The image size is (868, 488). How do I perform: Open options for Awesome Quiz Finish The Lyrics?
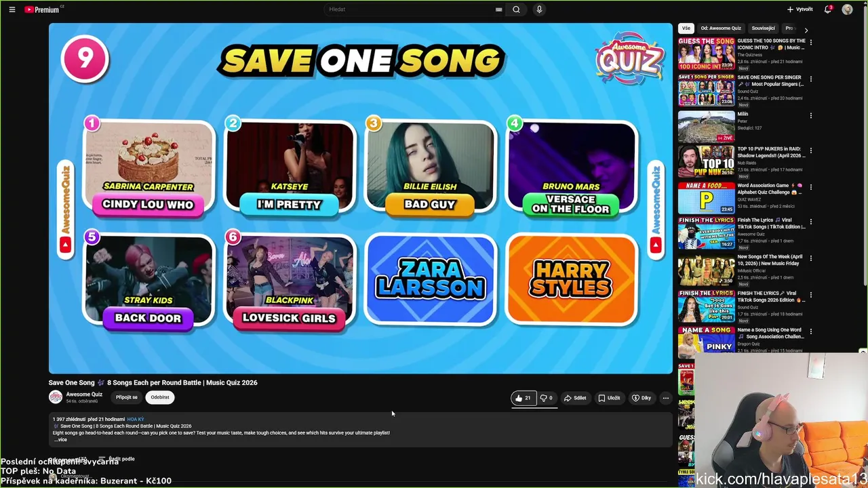pos(810,222)
